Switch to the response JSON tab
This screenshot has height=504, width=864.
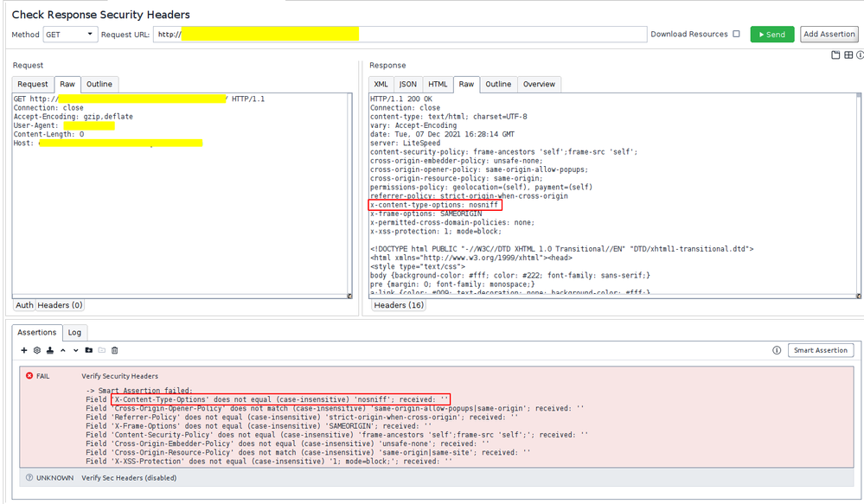coord(408,84)
